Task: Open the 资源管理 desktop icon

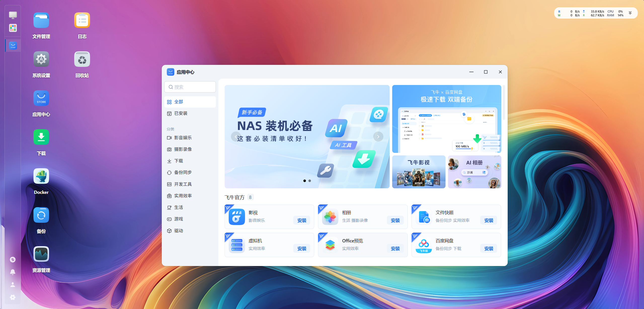Action: pyautogui.click(x=41, y=254)
